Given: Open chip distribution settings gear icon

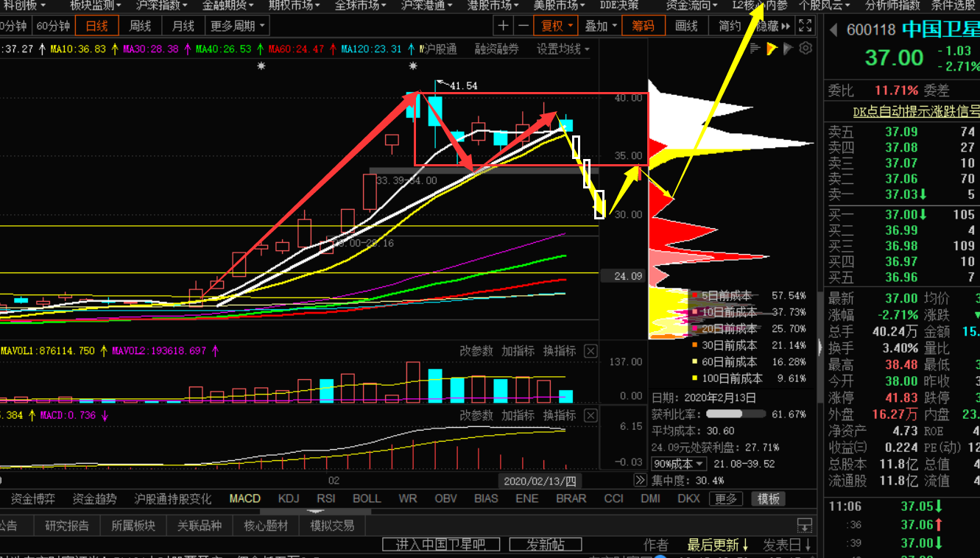Looking at the screenshot, I should pyautogui.click(x=805, y=49).
